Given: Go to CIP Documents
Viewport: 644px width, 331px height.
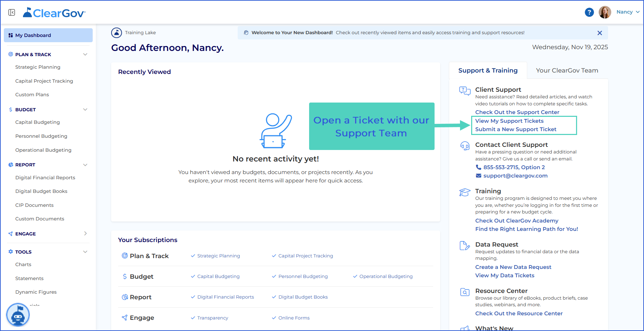Looking at the screenshot, I should [x=34, y=205].
